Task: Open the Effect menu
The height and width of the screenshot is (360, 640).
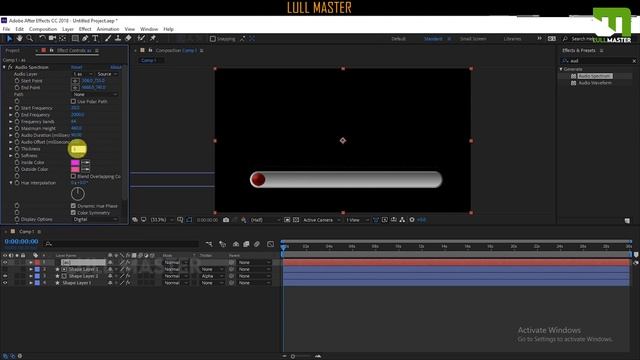Action: (85, 29)
